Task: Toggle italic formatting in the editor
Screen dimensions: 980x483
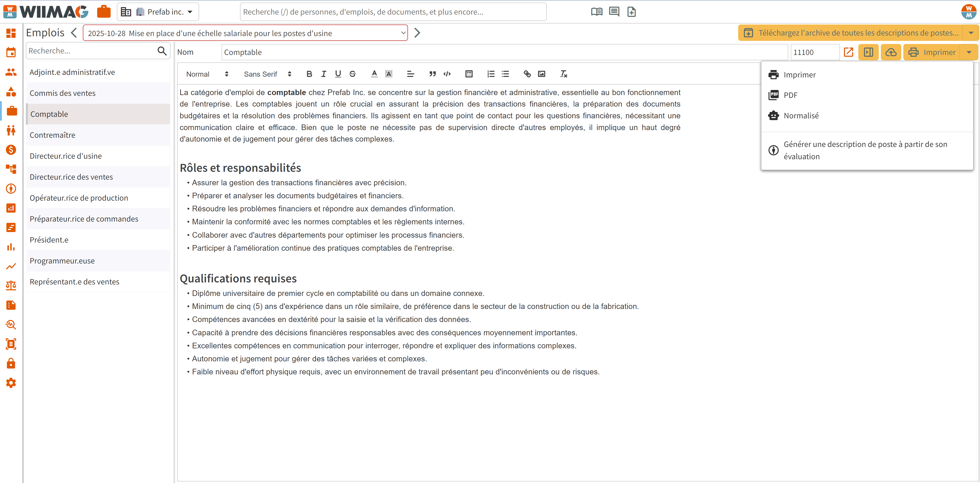Action: (x=323, y=74)
